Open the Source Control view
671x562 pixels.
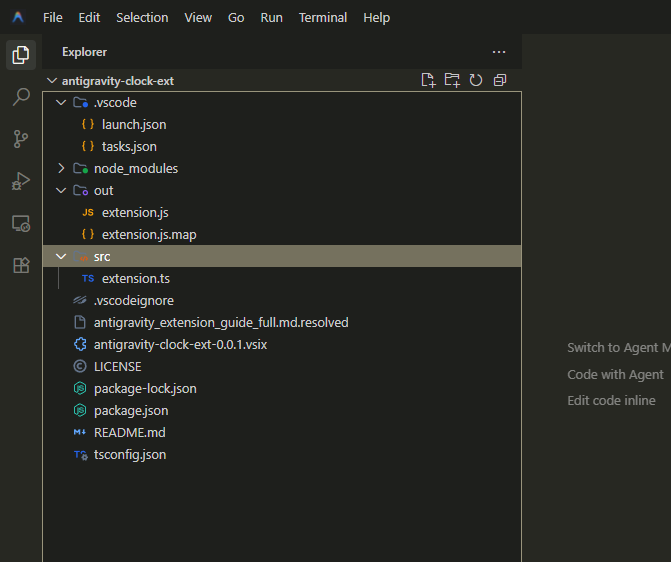pyautogui.click(x=21, y=139)
